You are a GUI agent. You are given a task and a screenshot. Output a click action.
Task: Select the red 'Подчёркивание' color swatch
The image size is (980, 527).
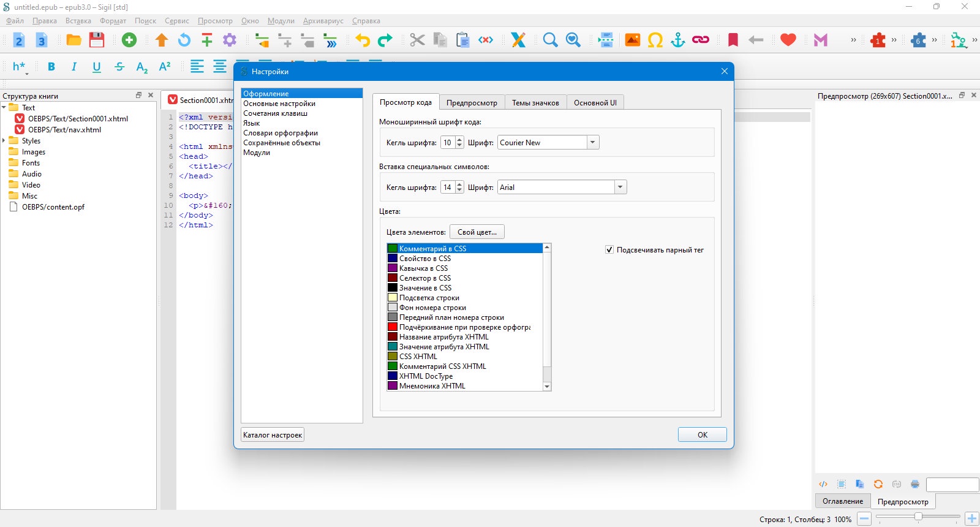393,327
